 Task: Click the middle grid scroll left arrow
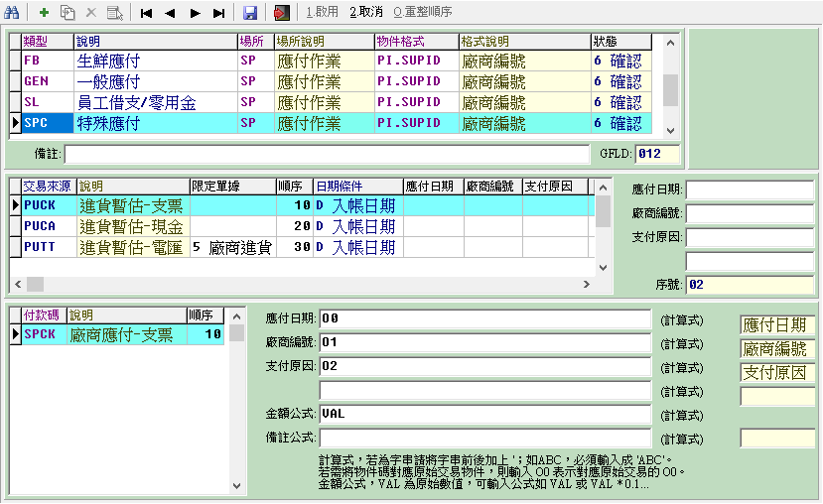point(18,285)
